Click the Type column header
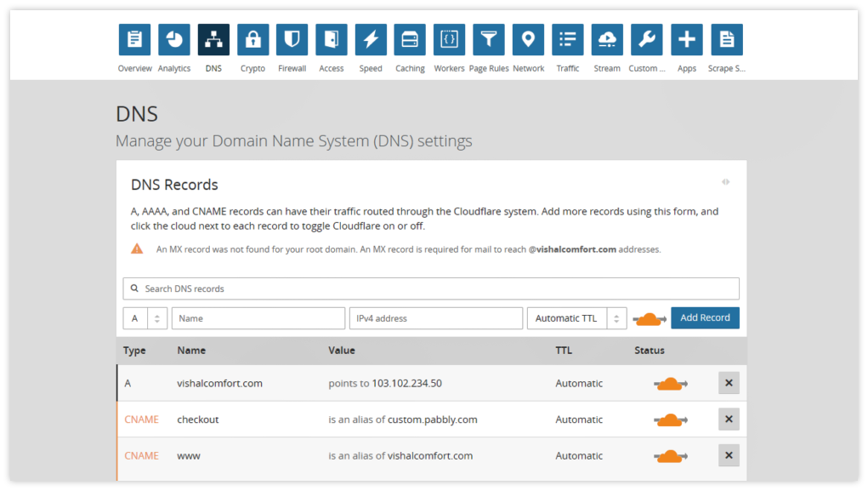Image resolution: width=868 pixels, height=491 pixels. pos(134,351)
